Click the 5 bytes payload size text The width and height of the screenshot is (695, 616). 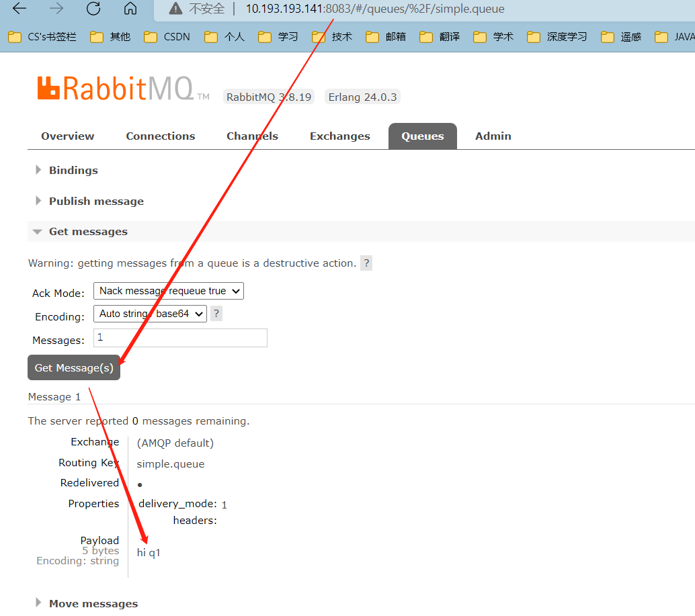(x=101, y=551)
